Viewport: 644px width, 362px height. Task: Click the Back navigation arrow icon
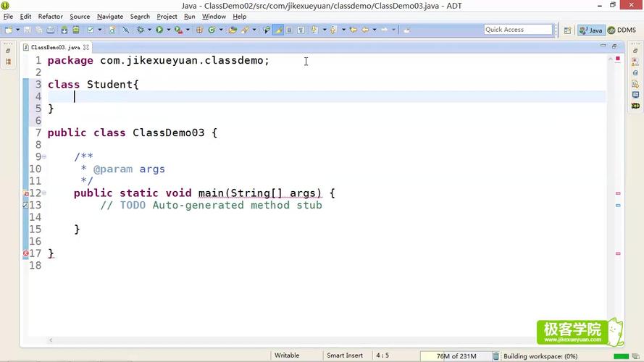365,30
